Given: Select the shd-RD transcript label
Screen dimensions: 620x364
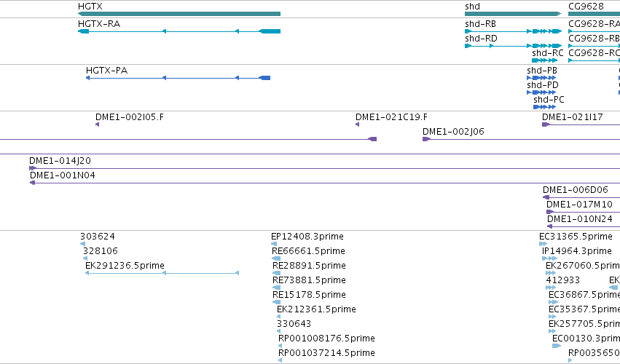Looking at the screenshot, I should (481, 39).
